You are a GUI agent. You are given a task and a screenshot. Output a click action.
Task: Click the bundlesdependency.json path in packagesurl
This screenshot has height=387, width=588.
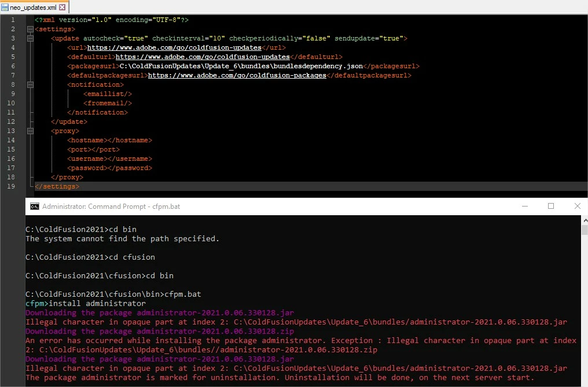point(241,66)
